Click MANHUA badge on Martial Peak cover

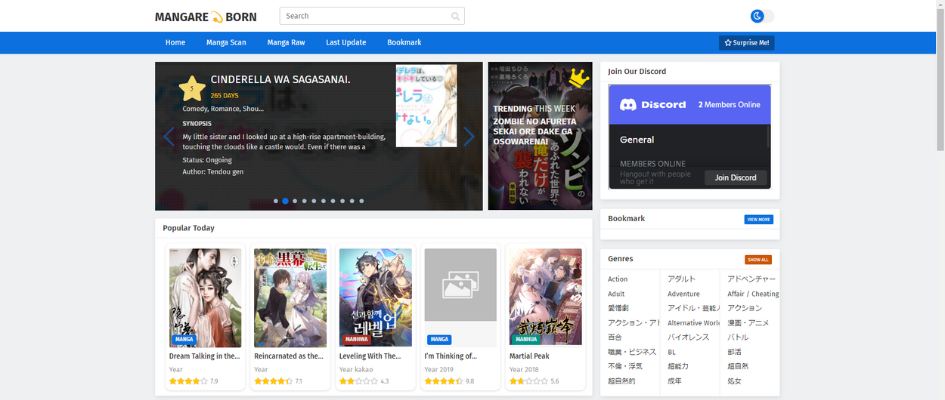point(526,339)
